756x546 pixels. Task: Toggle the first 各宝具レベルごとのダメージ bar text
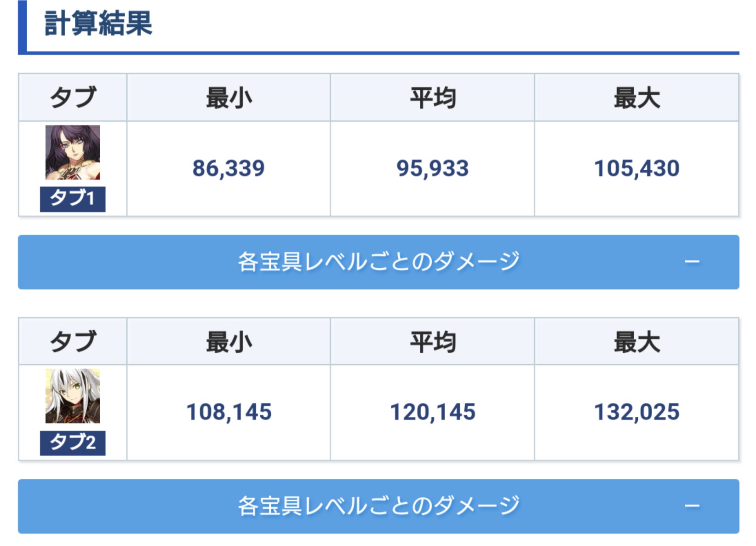point(378,262)
